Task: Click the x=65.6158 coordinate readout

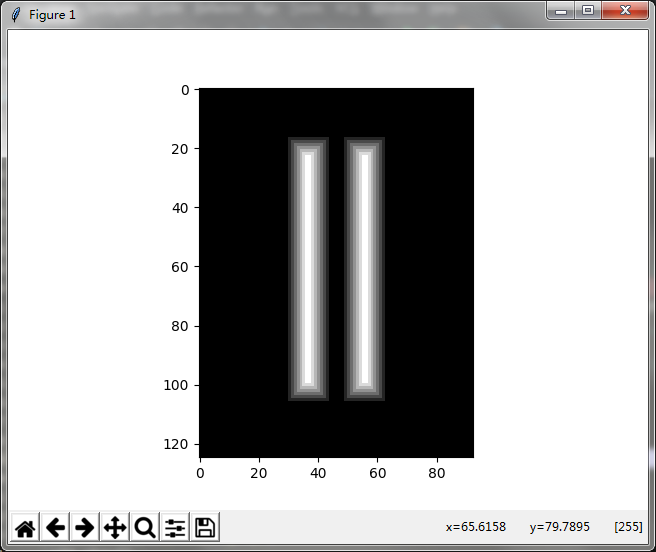Action: [476, 526]
